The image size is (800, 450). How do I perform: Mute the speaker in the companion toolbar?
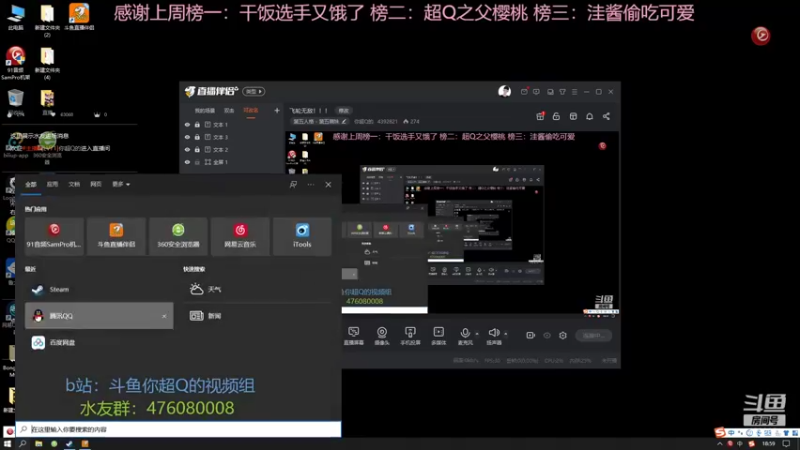493,333
